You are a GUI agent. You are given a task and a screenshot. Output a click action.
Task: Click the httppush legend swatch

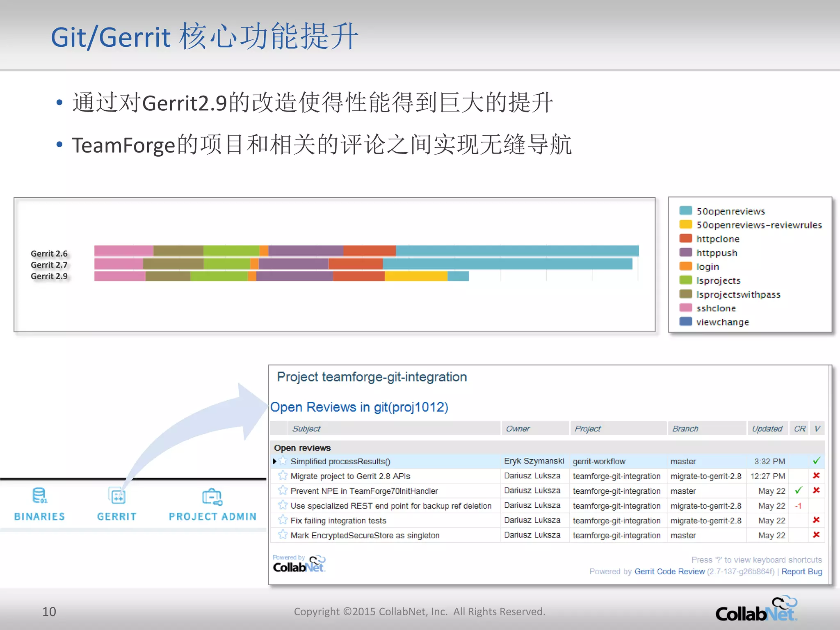[686, 252]
